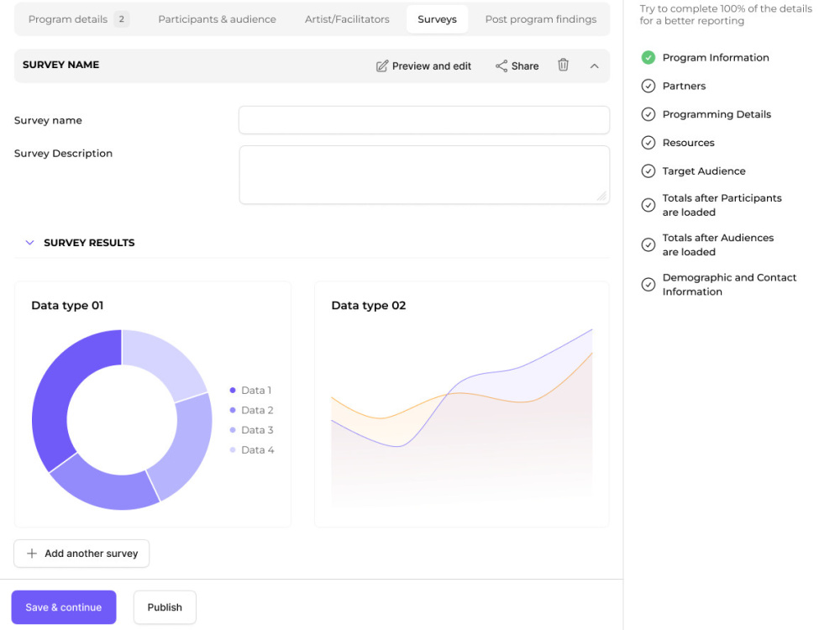Collapse the SURVEY RESULTS section
840x630 pixels.
(x=30, y=242)
